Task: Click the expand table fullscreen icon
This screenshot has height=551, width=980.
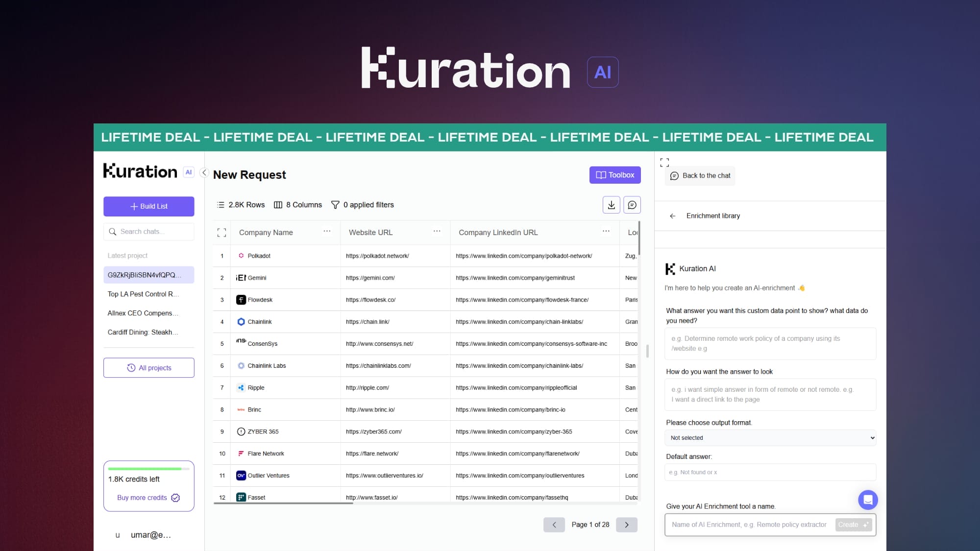Action: (221, 233)
